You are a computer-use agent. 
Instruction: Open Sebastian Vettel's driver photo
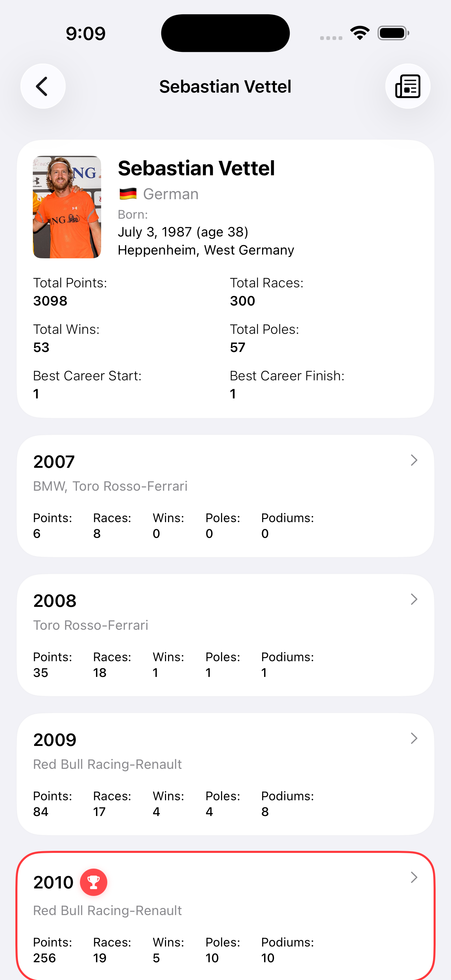coord(67,207)
